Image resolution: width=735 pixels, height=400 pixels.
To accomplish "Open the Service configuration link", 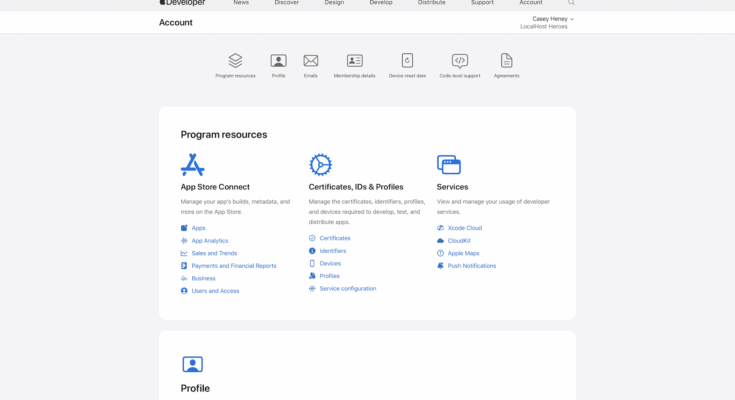I will pyautogui.click(x=348, y=288).
